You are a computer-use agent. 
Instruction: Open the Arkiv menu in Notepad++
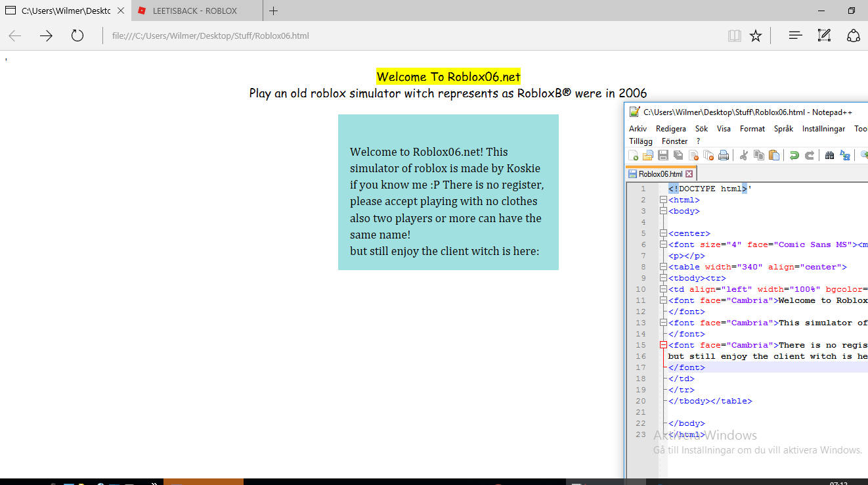[x=638, y=129]
